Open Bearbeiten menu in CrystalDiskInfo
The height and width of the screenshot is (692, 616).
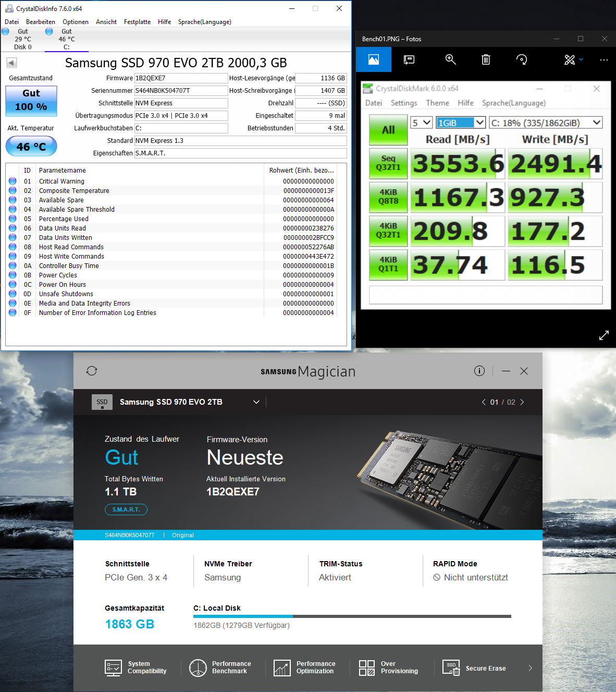(x=41, y=22)
